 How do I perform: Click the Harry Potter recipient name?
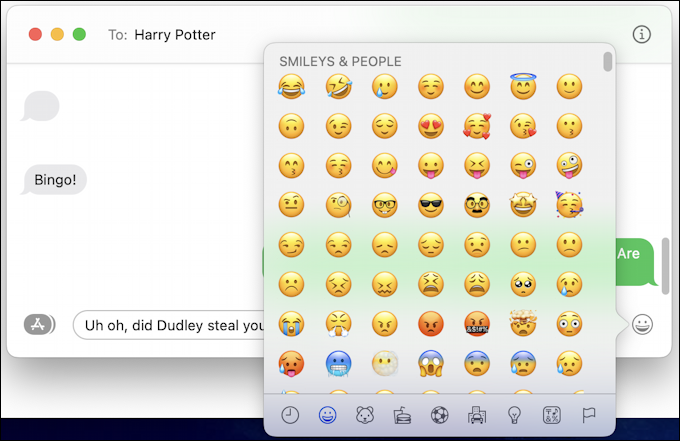tap(175, 35)
